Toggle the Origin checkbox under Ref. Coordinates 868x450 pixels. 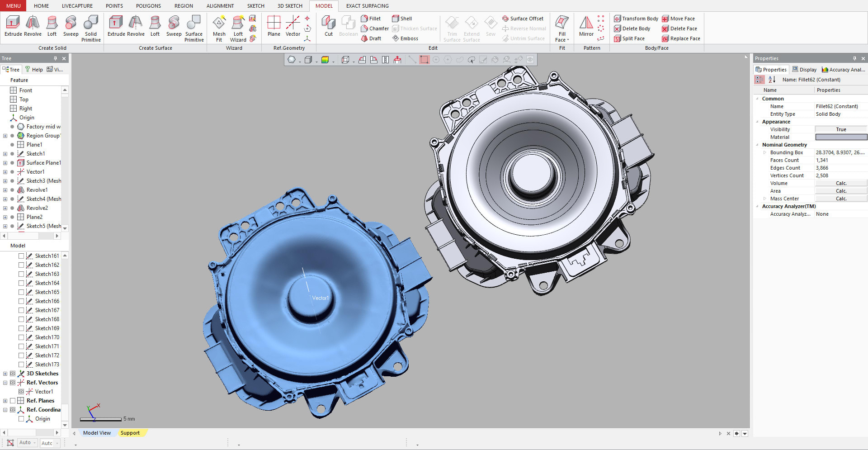click(21, 419)
